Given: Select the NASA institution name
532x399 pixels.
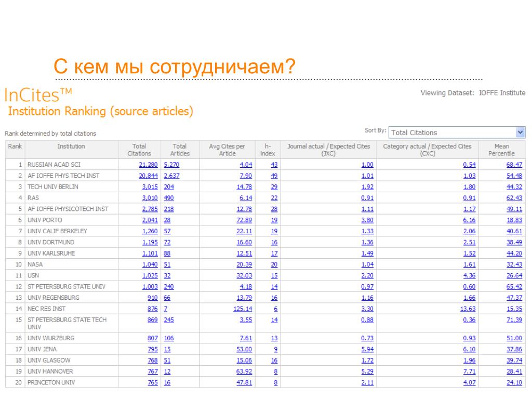Looking at the screenshot, I should [x=35, y=264].
